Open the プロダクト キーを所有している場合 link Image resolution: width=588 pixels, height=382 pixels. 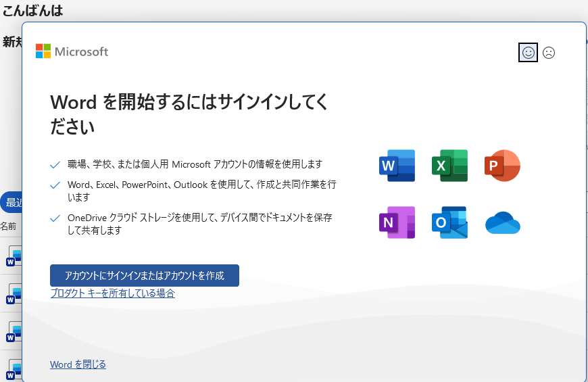pyautogui.click(x=112, y=293)
